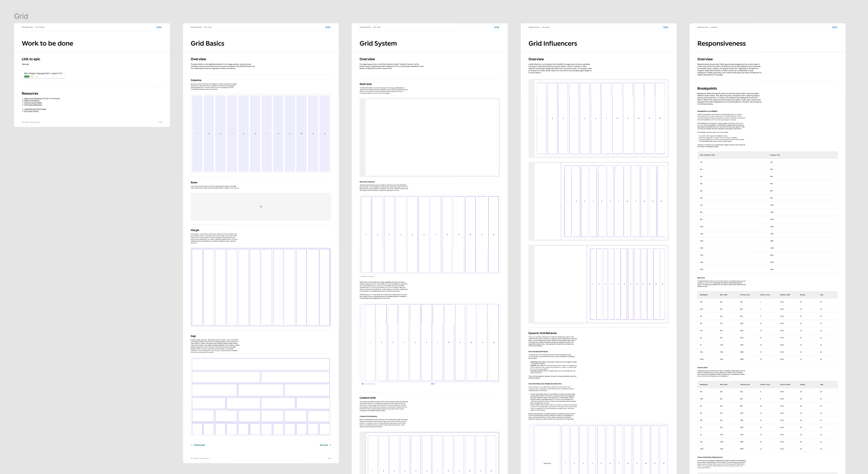Click left arrow icon beside Previous page
Viewport: 868px width, 474px height.
(192, 445)
